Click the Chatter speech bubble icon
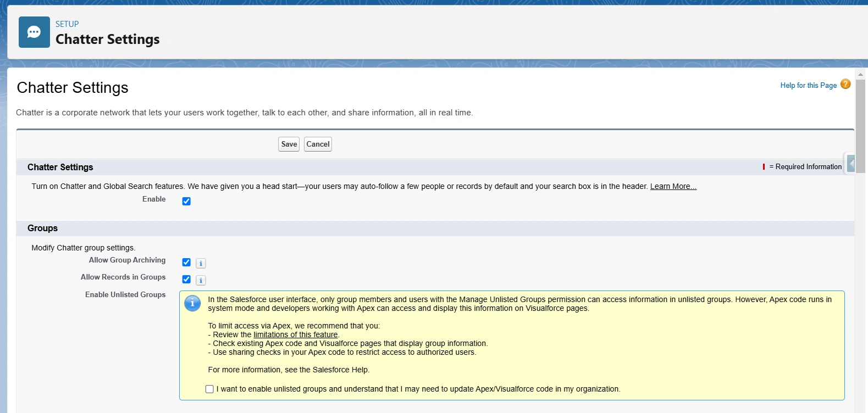The image size is (868, 413). (x=34, y=32)
